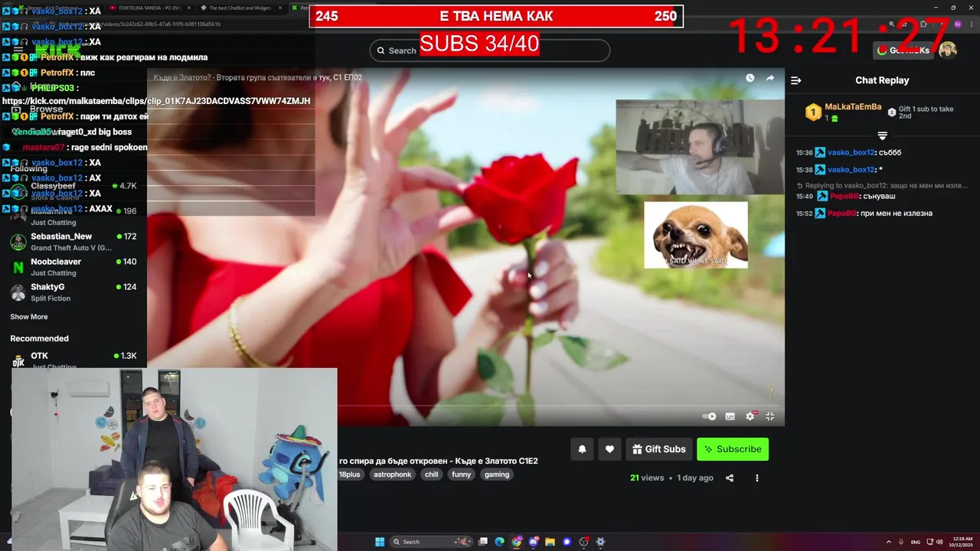Show hidden system tray icons chevron
Image resolution: width=980 pixels, height=551 pixels.
[889, 542]
